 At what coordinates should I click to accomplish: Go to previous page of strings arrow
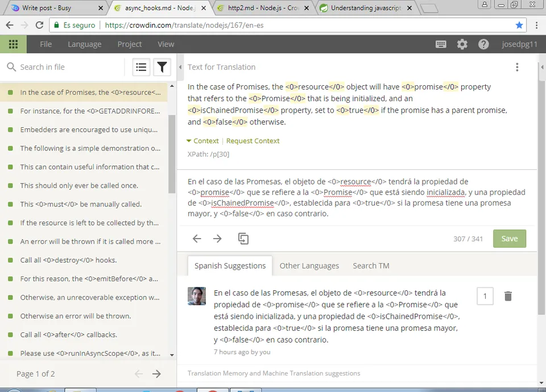[x=139, y=374]
